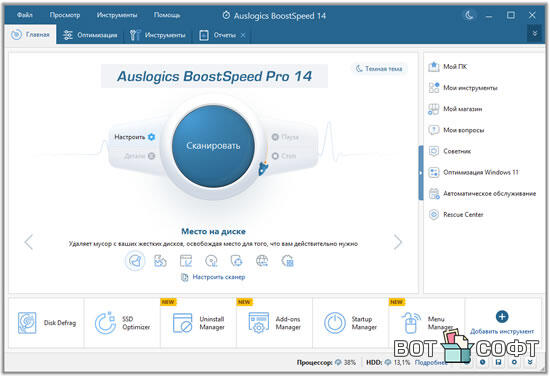The width and height of the screenshot is (550, 376).
Task: Click the floppy disk icon in the status bar
Action: (498, 362)
